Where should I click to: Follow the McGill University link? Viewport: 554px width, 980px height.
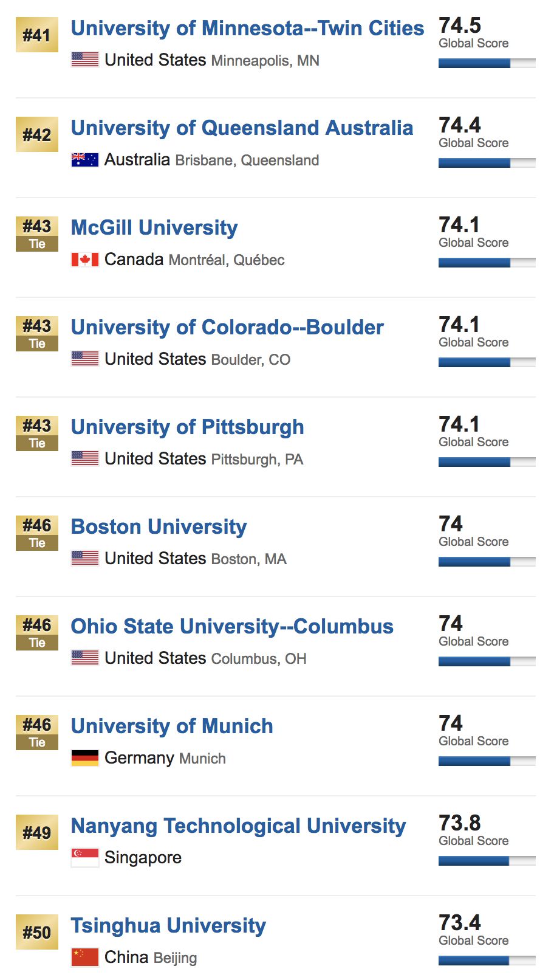(x=154, y=227)
